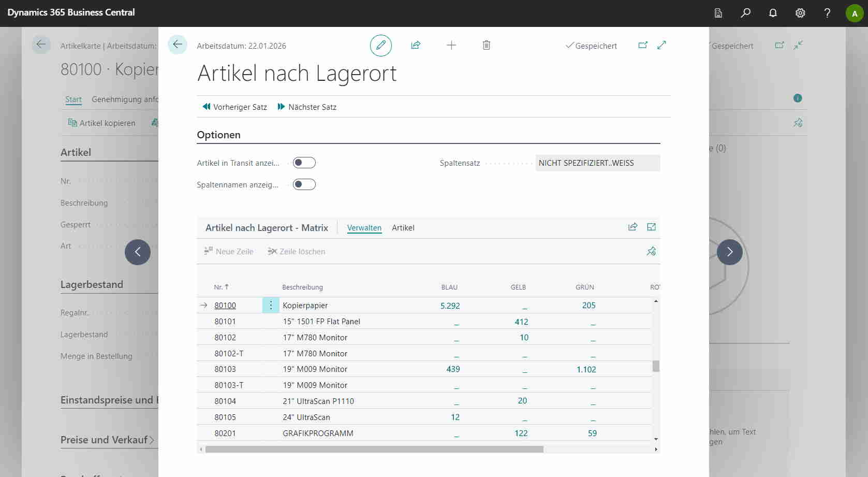Select row with item number 80102-T
Viewport: 868px width, 477px height.
pyautogui.click(x=229, y=354)
